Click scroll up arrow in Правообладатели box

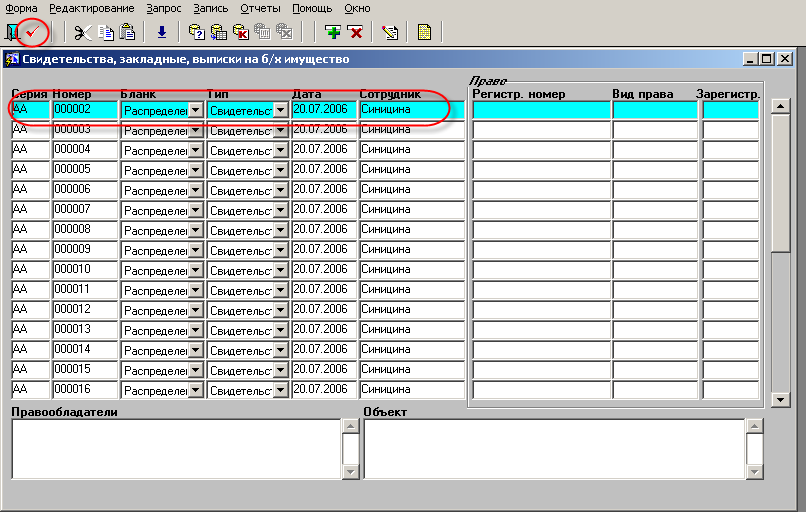click(x=351, y=426)
